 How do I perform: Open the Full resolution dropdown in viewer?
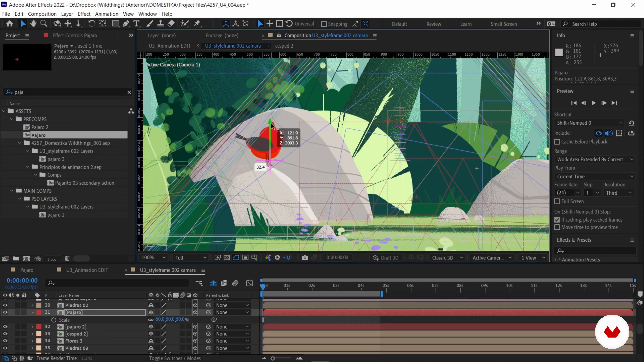coord(191,258)
